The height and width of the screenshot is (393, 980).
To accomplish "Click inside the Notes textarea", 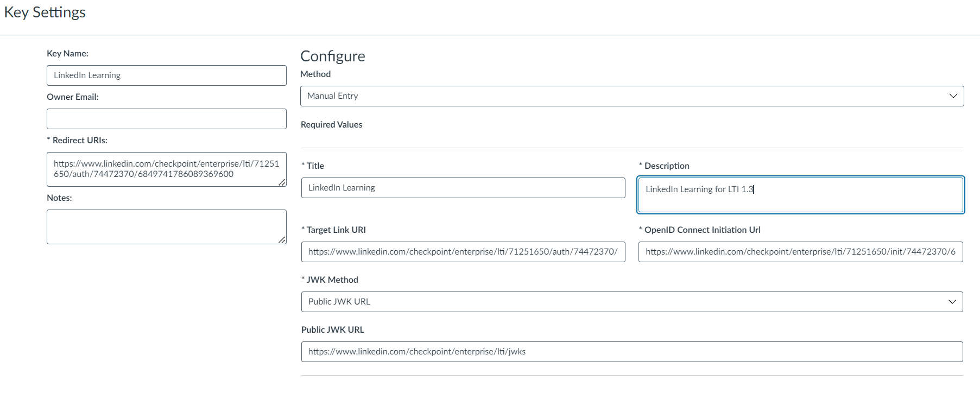I will tap(166, 227).
